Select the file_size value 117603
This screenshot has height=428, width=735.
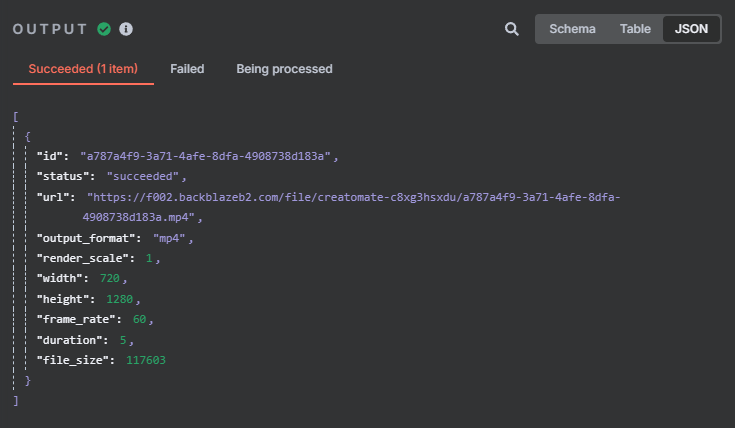pos(146,360)
